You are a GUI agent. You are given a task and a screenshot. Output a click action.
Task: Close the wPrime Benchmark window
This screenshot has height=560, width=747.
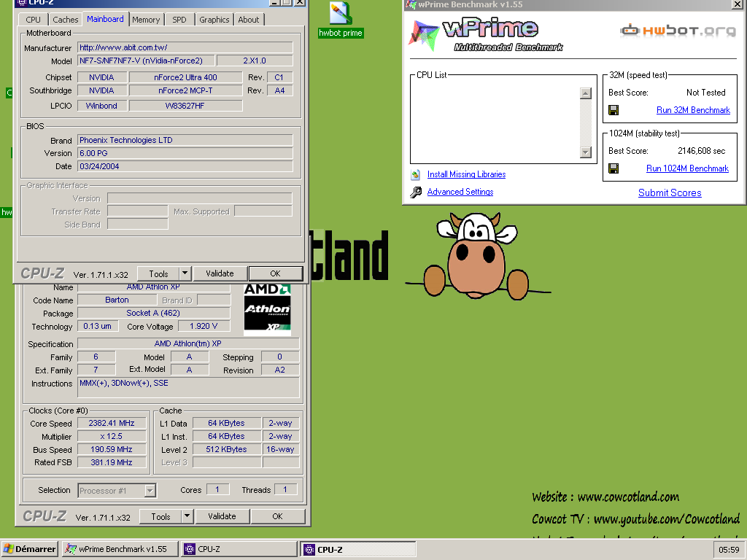tap(737, 4)
